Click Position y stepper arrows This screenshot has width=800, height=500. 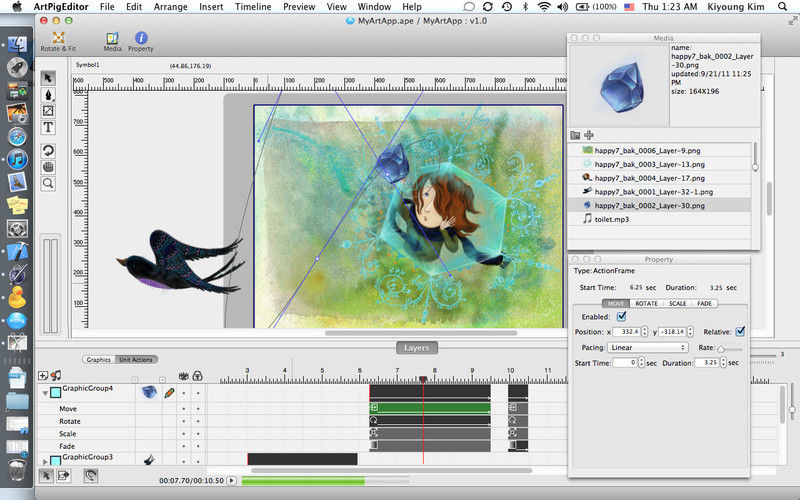(690, 332)
